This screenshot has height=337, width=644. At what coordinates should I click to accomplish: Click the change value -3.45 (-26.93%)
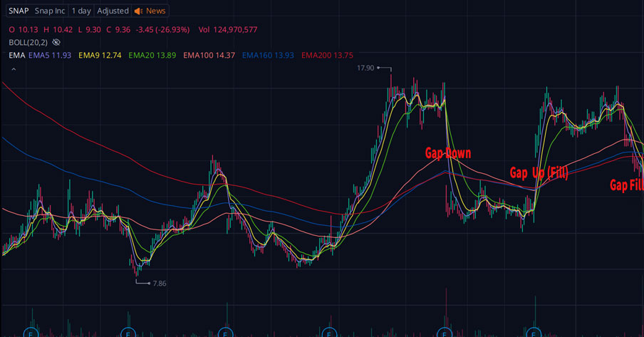pyautogui.click(x=162, y=30)
